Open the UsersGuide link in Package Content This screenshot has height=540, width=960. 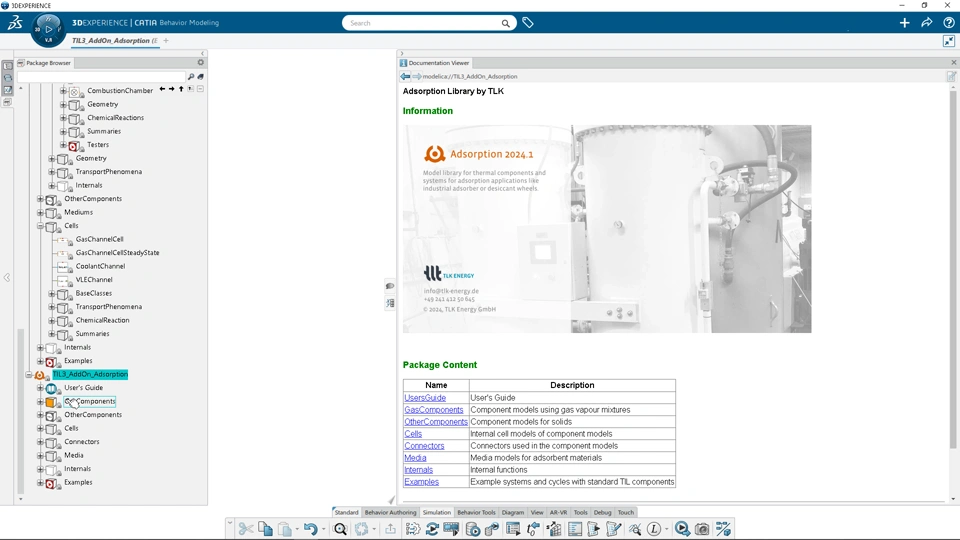tap(425, 398)
